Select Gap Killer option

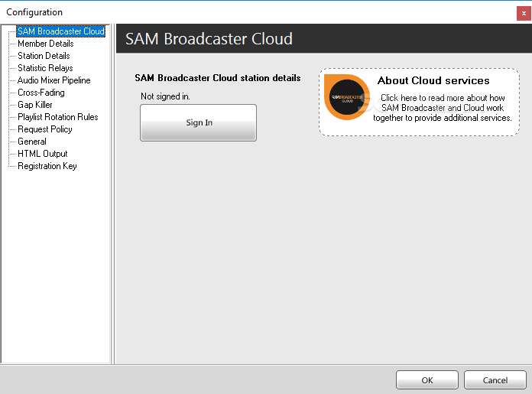click(x=35, y=105)
